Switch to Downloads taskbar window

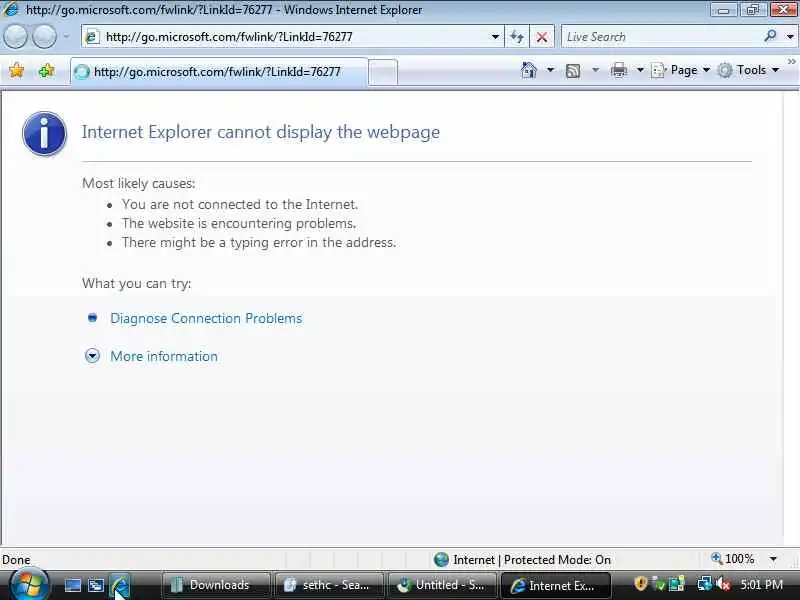pos(216,585)
